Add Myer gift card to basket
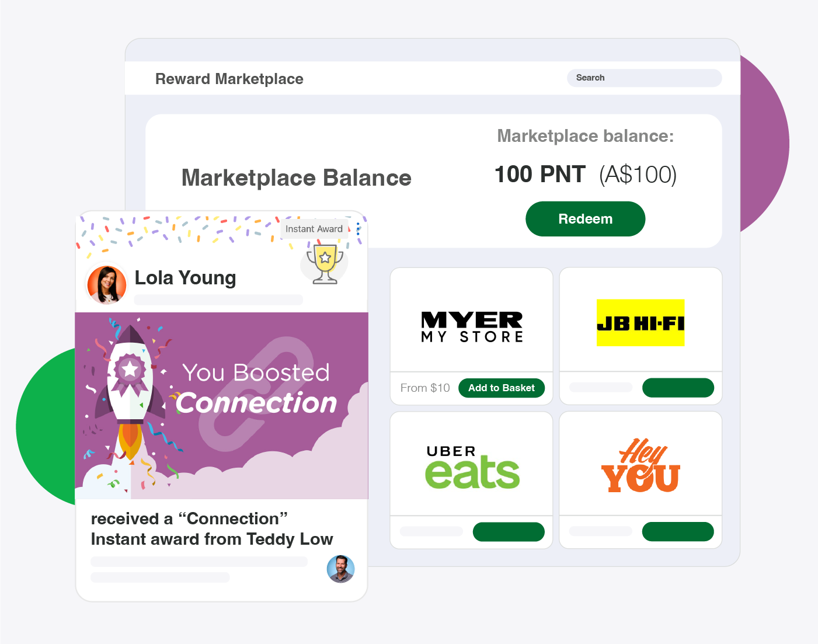 (502, 388)
